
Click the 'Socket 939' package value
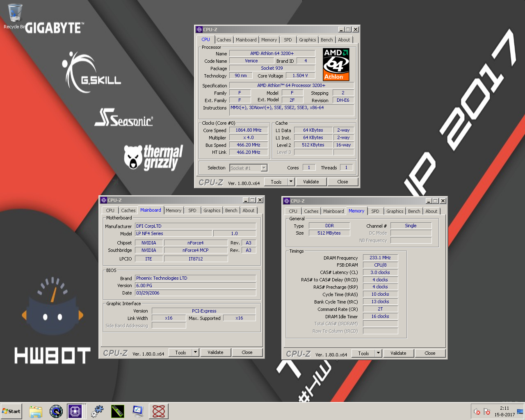click(272, 68)
